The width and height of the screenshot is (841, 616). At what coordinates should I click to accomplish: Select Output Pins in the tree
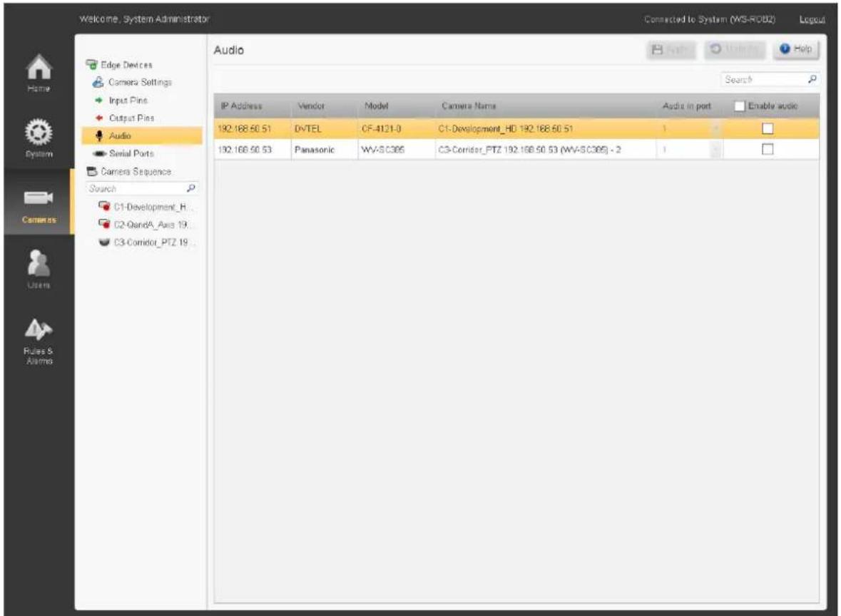[x=131, y=118]
